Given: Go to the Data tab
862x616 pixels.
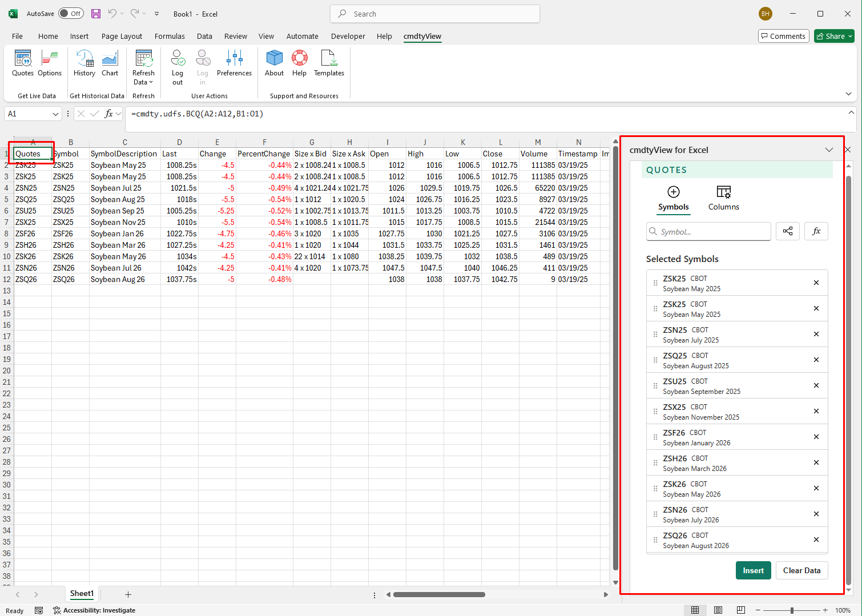Looking at the screenshot, I should pos(204,36).
